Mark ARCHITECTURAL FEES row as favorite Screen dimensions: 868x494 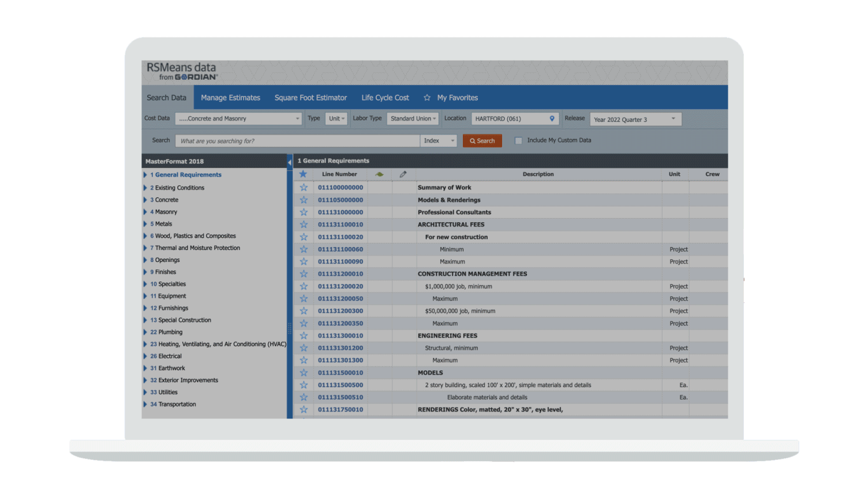[304, 224]
